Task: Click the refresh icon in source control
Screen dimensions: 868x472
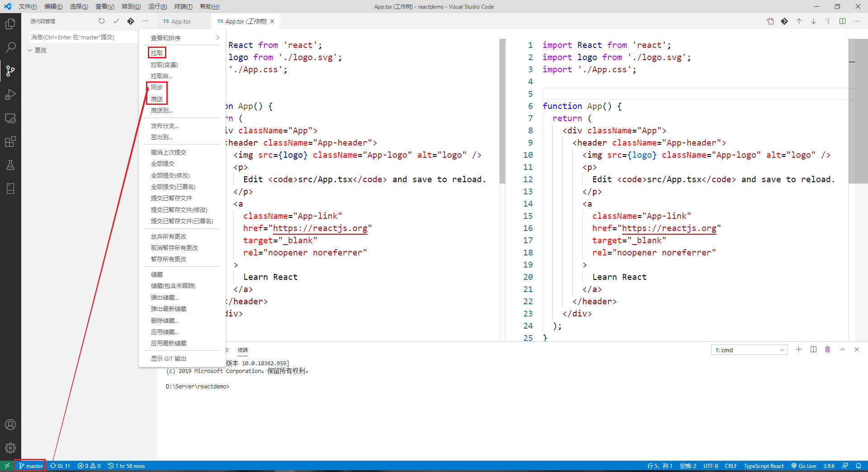Action: [x=102, y=21]
